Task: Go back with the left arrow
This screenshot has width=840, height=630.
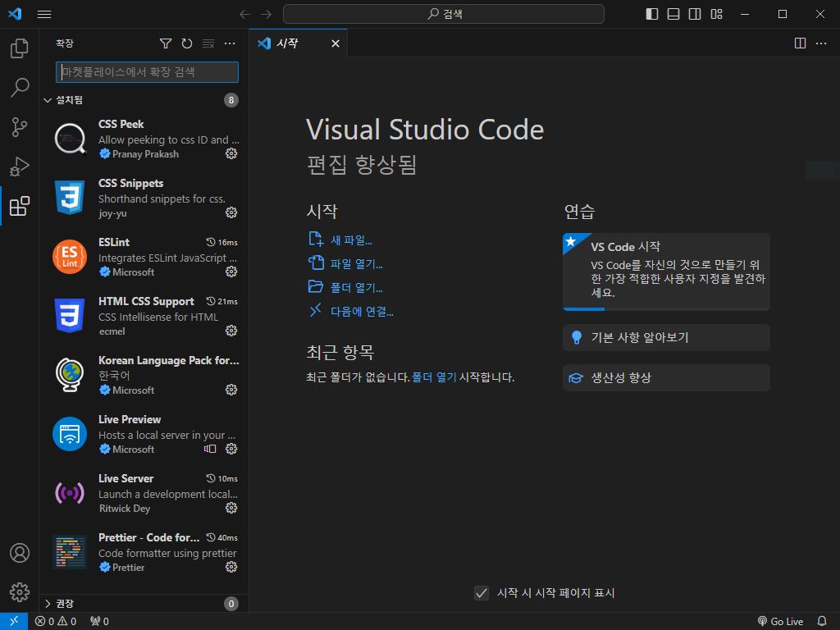Action: [244, 14]
